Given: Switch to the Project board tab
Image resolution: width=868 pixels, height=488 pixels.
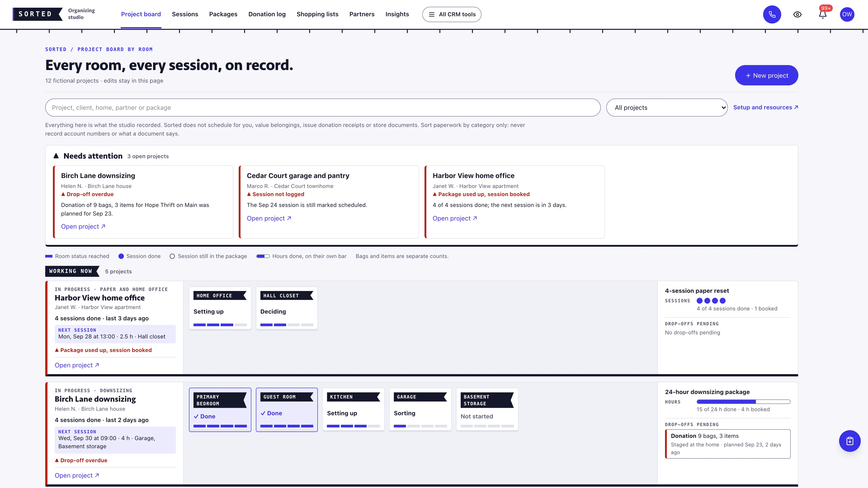Looking at the screenshot, I should point(141,14).
